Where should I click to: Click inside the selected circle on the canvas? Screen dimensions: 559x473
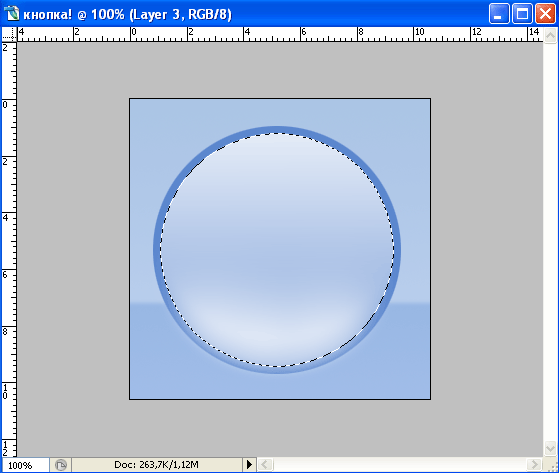point(277,250)
